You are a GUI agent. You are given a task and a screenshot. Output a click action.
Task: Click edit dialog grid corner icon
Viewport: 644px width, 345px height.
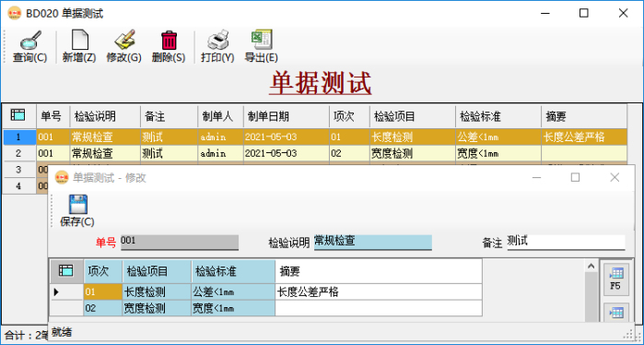[x=66, y=270]
